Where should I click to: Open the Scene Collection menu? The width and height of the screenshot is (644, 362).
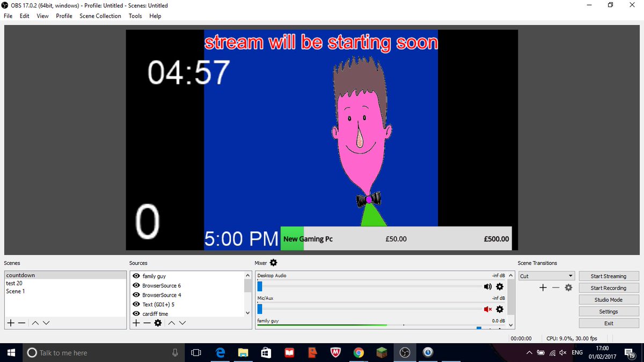[100, 16]
